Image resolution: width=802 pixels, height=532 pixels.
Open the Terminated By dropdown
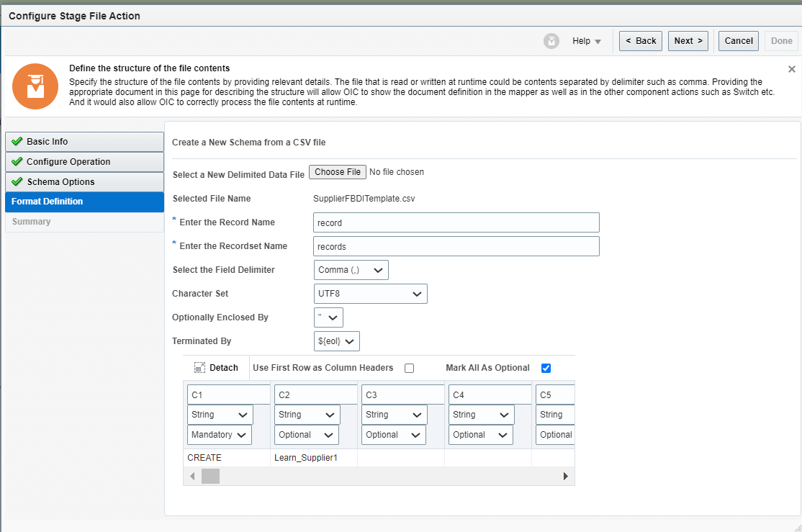pyautogui.click(x=336, y=341)
